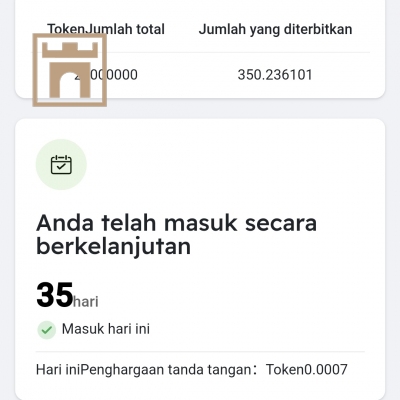Screen dimensions: 400x400
Task: Select the TokenJumlah total column header
Action: 106,29
